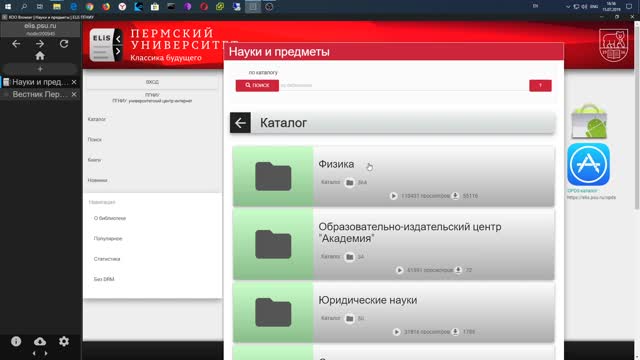The height and width of the screenshot is (360, 640).
Task: Launch Google Chrome from taskbar
Action: (89, 7)
